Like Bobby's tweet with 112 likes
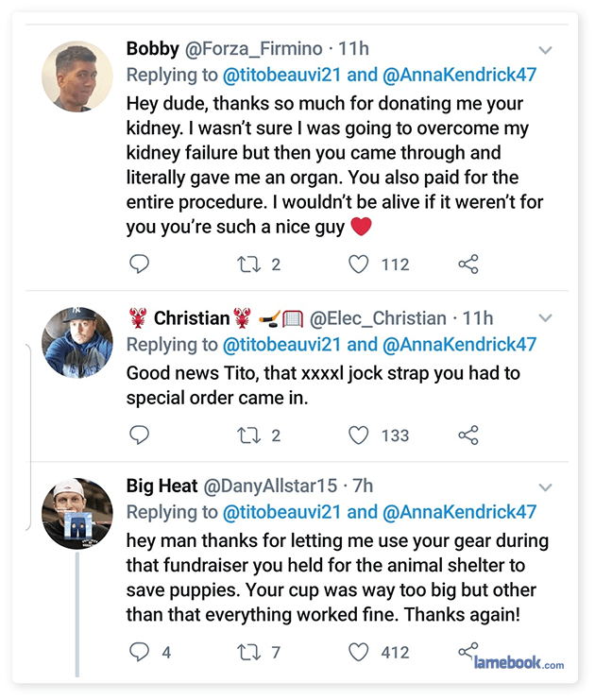 click(359, 265)
